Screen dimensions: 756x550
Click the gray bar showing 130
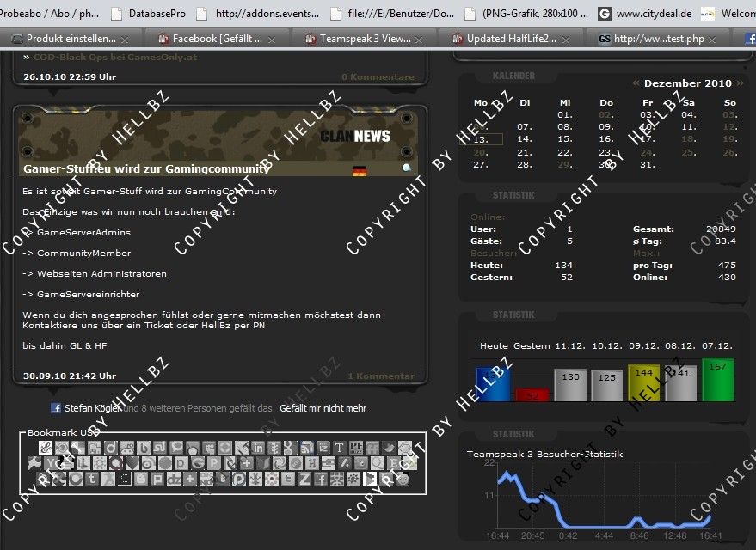[x=570, y=385]
